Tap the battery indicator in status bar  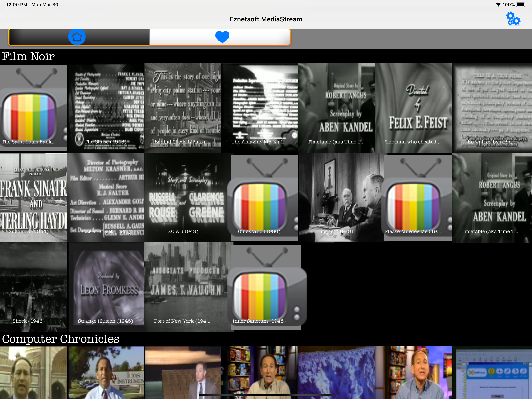click(x=521, y=4)
